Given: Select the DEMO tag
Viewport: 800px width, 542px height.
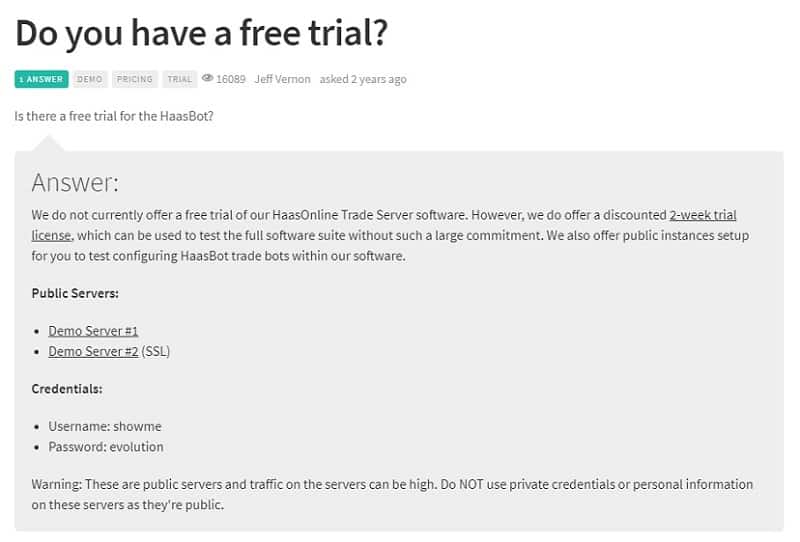Looking at the screenshot, I should tap(90, 79).
